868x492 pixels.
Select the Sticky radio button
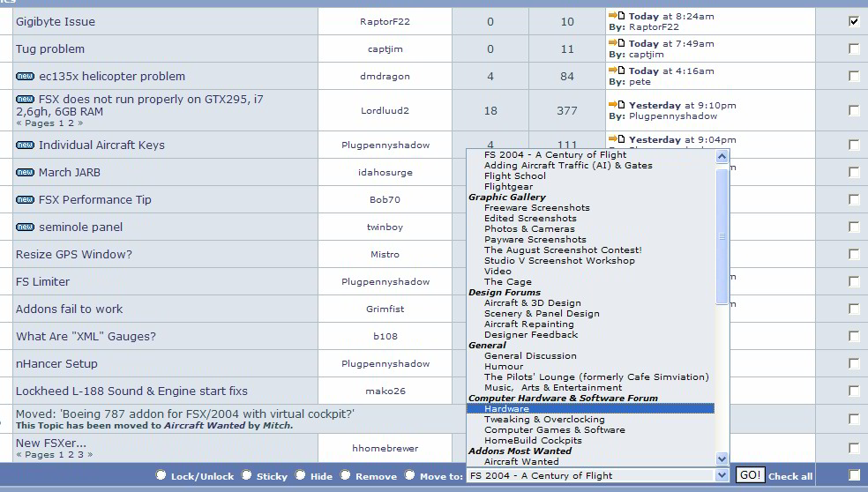[x=247, y=475]
